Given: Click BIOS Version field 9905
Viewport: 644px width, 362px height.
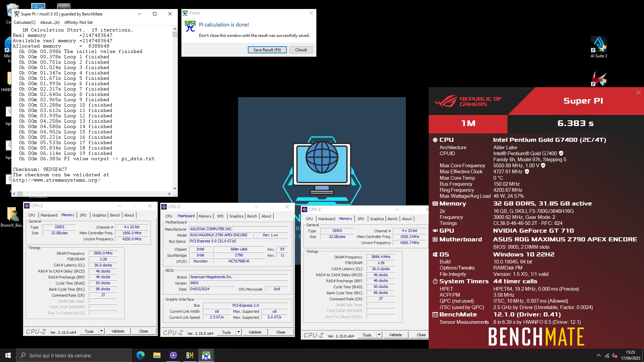Looking at the screenshot, I should click(x=238, y=283).
